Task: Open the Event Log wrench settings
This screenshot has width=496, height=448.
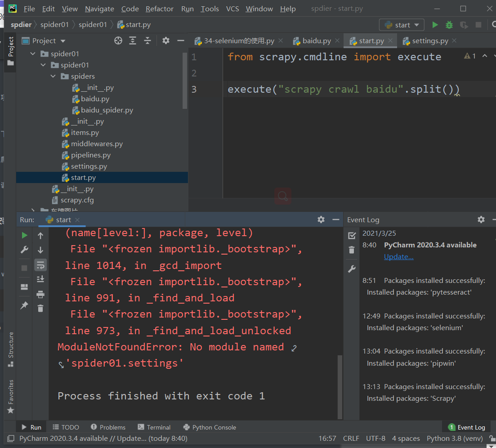Action: (352, 269)
